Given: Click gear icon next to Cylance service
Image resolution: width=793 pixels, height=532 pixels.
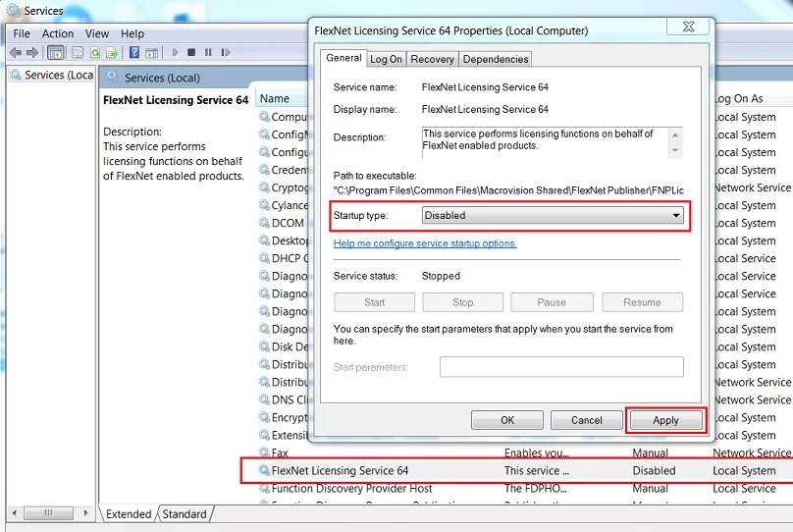Looking at the screenshot, I should [x=264, y=205].
